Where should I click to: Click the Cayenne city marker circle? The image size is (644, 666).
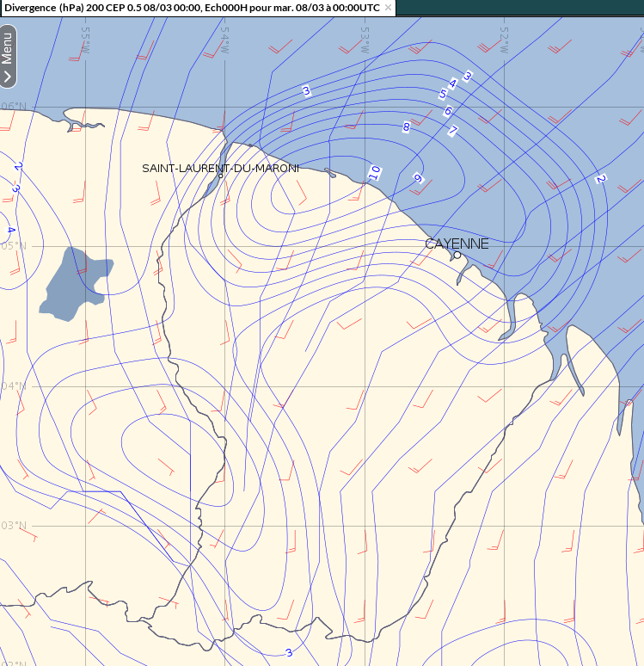coord(457,255)
